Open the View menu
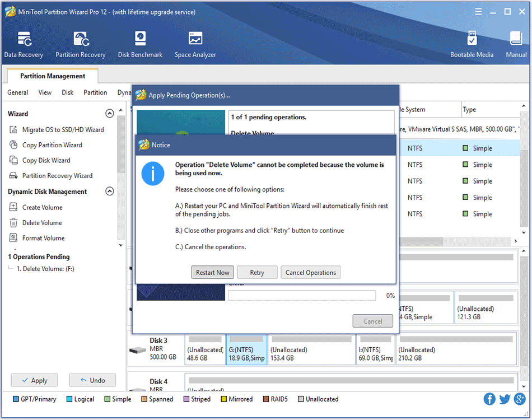Screen dimensions: 532x420 [45, 92]
